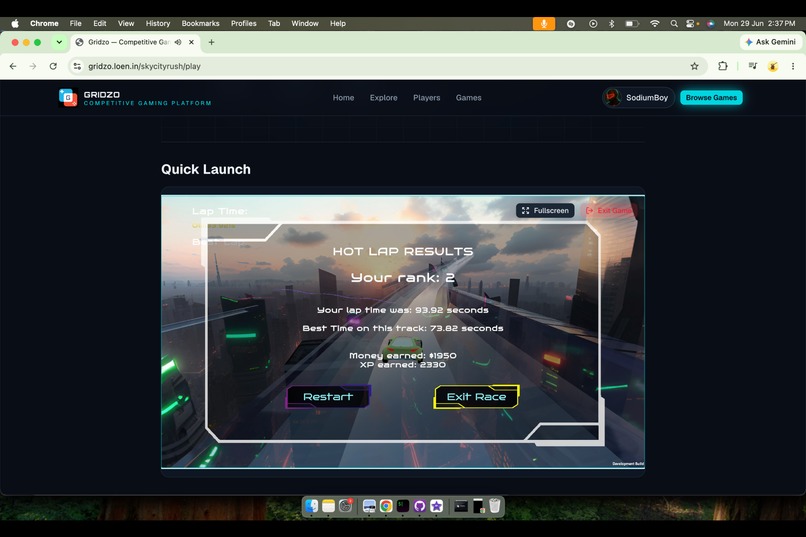The height and width of the screenshot is (537, 806).
Task: Click the 'Money earned: $1950' text
Action: (x=402, y=356)
